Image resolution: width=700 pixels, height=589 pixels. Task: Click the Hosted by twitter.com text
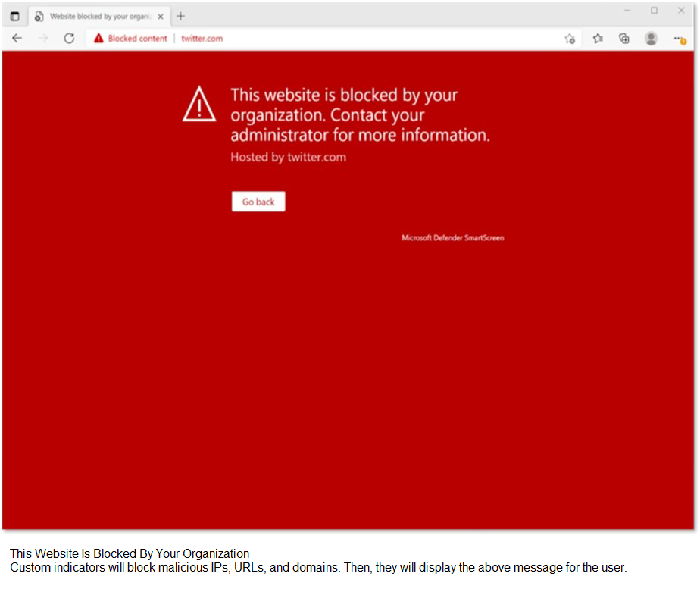click(288, 158)
